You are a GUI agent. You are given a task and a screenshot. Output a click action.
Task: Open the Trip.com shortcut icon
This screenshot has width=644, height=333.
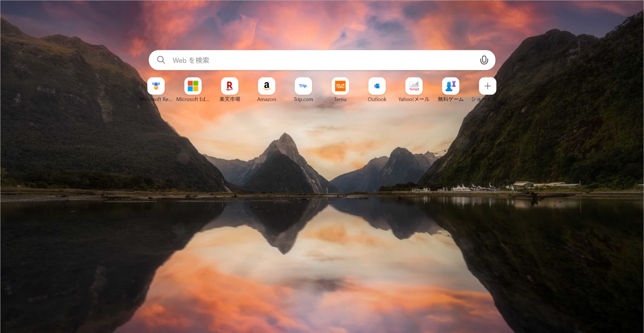pyautogui.click(x=303, y=86)
